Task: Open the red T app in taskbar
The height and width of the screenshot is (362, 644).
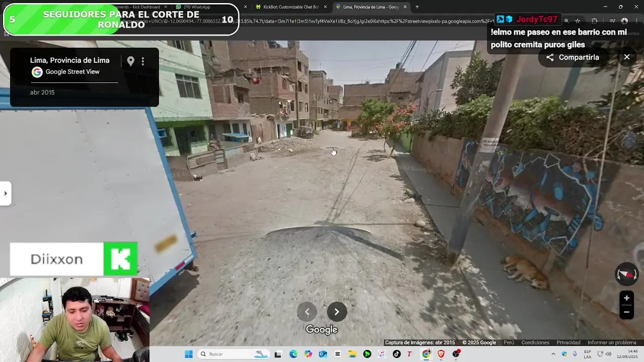Action: 410,354
